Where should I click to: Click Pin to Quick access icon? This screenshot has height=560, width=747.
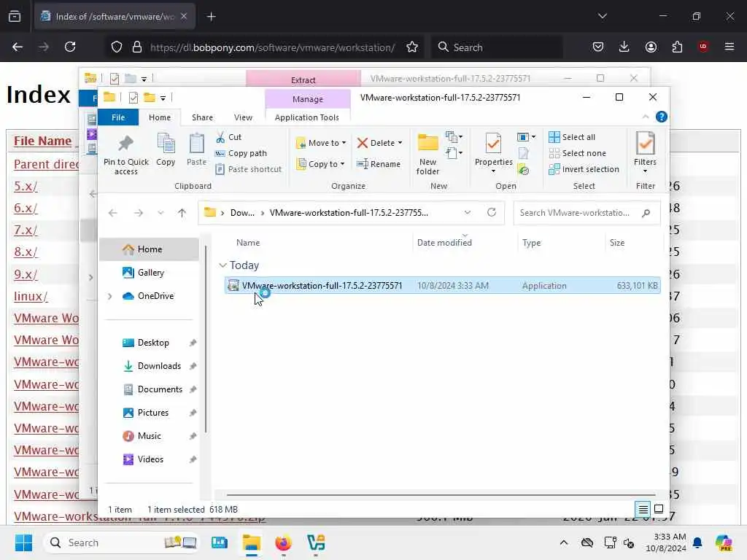125,143
